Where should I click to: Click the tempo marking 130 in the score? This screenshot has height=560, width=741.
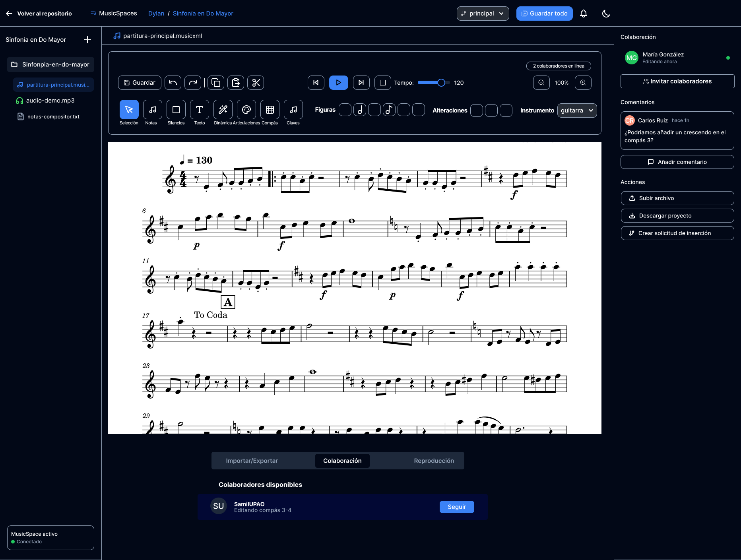[x=196, y=160]
